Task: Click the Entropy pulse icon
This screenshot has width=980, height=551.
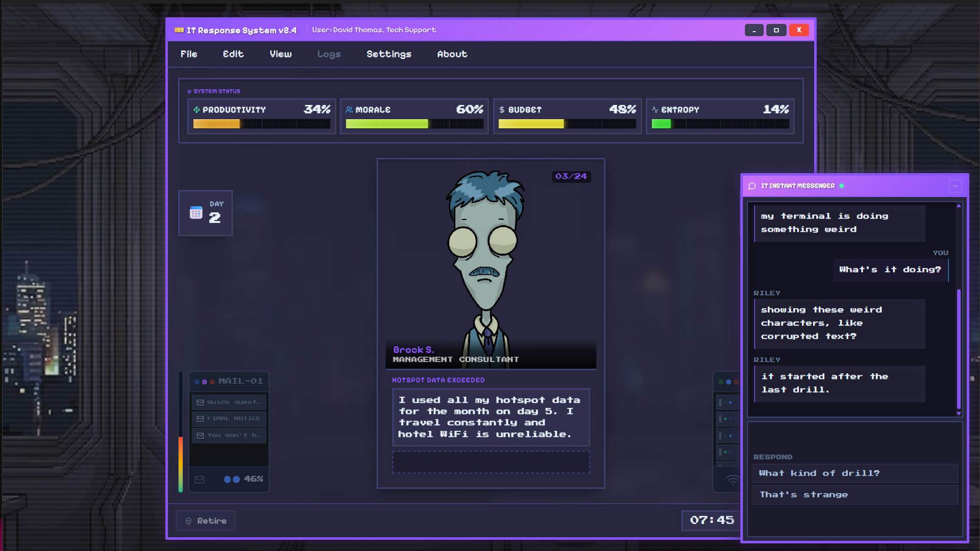Action: pos(655,110)
